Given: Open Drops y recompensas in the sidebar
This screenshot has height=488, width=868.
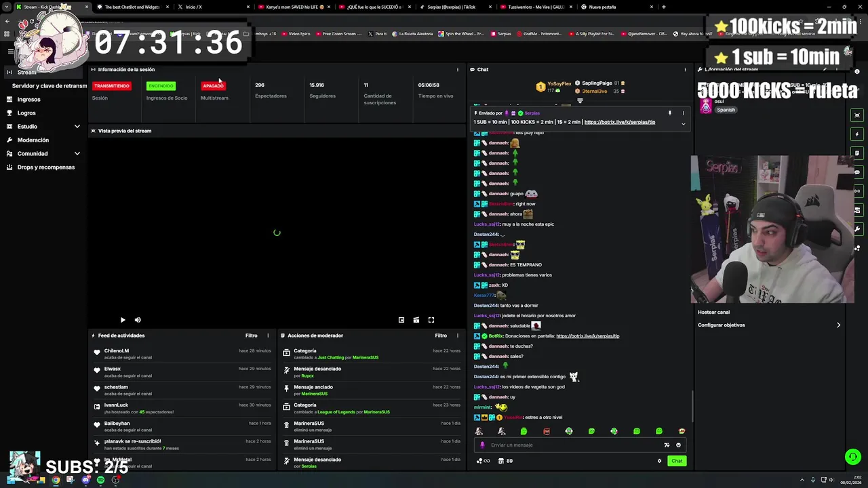Looking at the screenshot, I should 46,167.
